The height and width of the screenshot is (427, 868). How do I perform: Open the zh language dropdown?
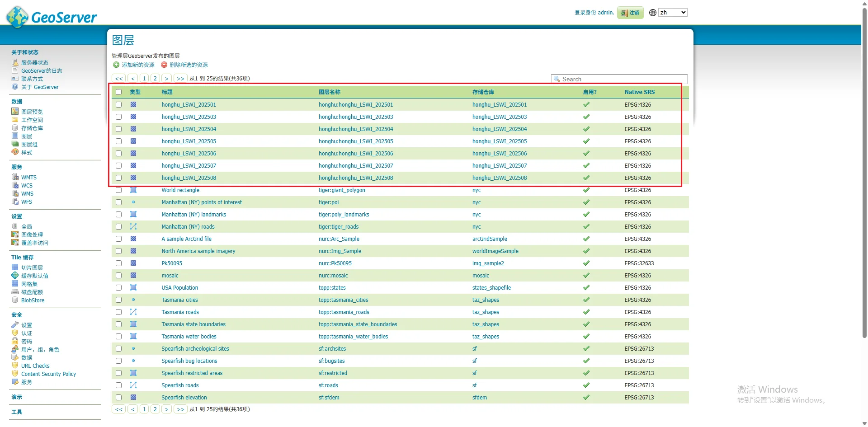pos(673,13)
